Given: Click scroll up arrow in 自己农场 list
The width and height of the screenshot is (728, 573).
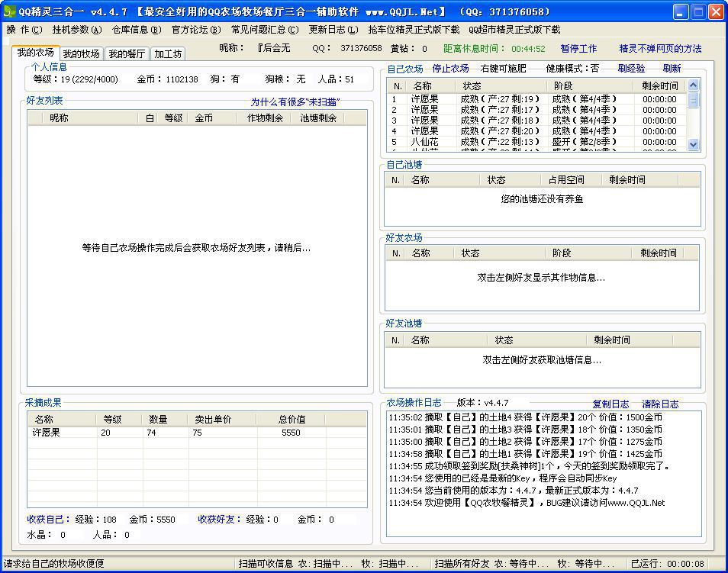Looking at the screenshot, I should pos(693,85).
